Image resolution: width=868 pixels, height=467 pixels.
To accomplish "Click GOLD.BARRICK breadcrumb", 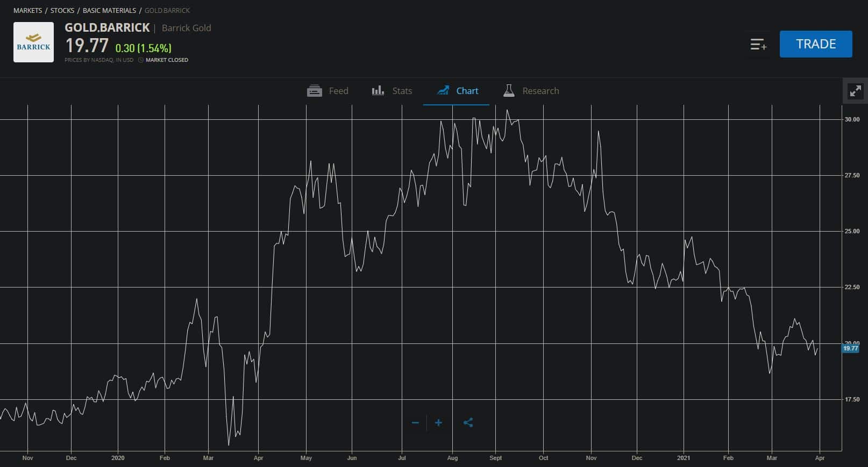I will (x=167, y=10).
